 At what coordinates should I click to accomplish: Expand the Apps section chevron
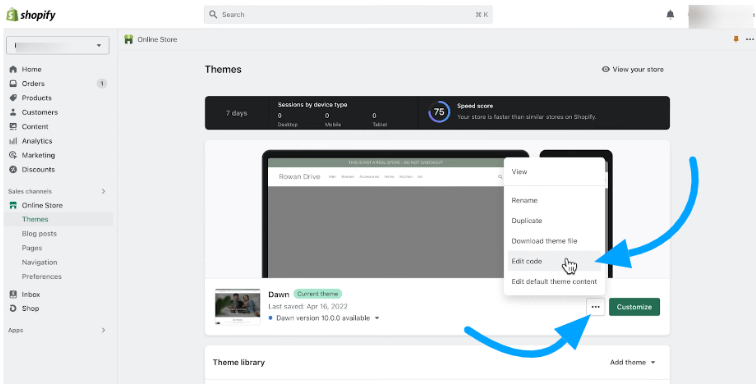103,331
